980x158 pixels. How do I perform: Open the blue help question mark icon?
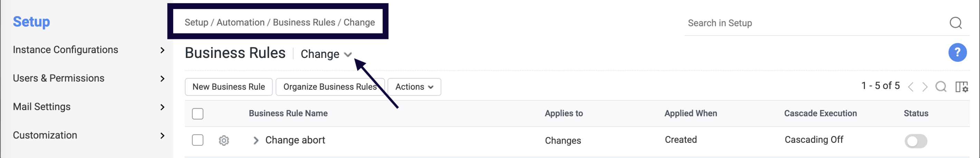coord(957,52)
